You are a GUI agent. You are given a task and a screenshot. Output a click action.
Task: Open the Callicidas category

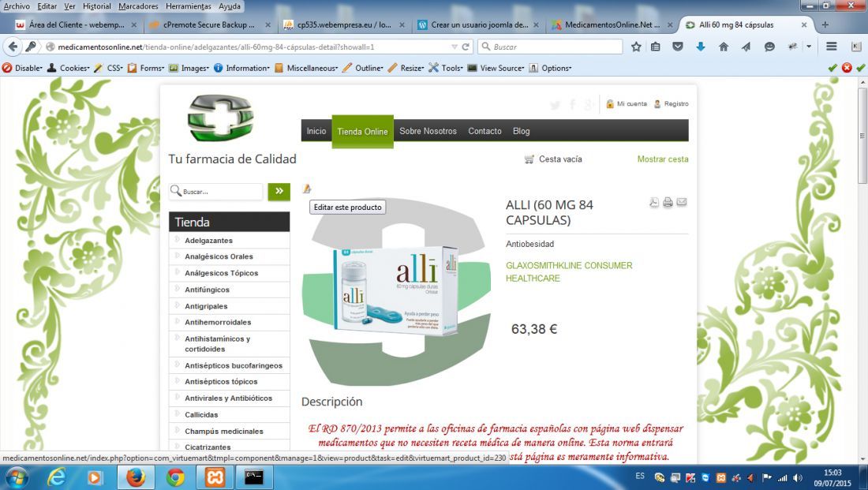(201, 415)
